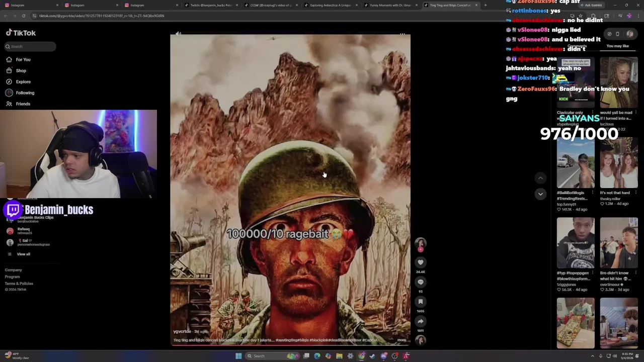Screen dimensions: 644x362
Task: Open the Task View icon on taskbar
Action: click(x=306, y=356)
